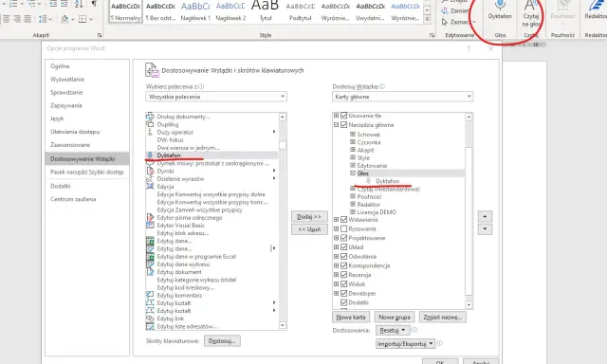This screenshot has height=364, width=607.
Task: Click the decrease indent icon
Action: (x=53, y=4)
